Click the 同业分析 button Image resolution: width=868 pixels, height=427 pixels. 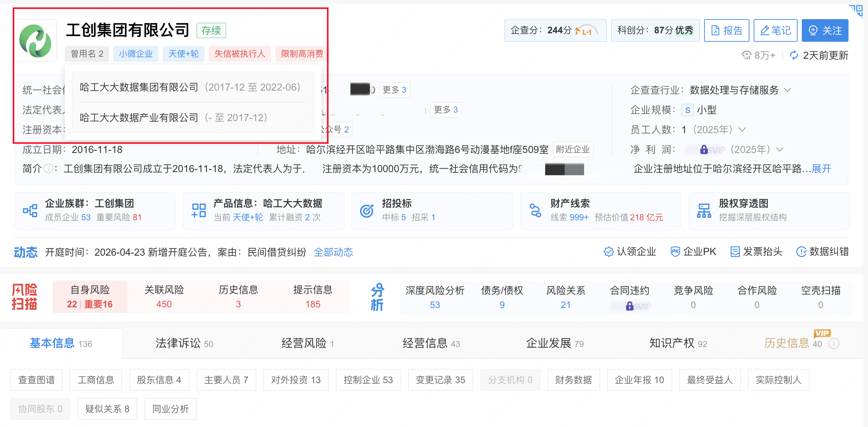pyautogui.click(x=170, y=409)
